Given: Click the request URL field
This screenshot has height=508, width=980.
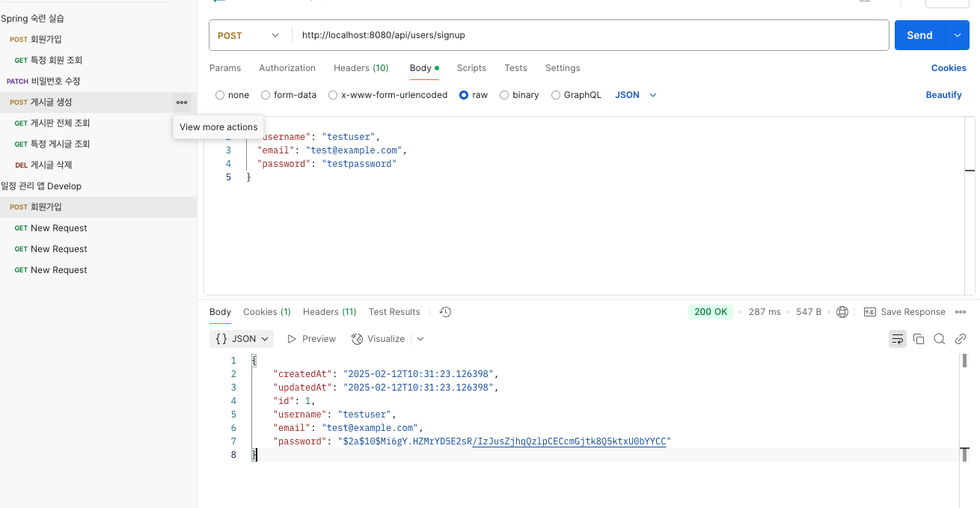Looking at the screenshot, I should tap(589, 35).
